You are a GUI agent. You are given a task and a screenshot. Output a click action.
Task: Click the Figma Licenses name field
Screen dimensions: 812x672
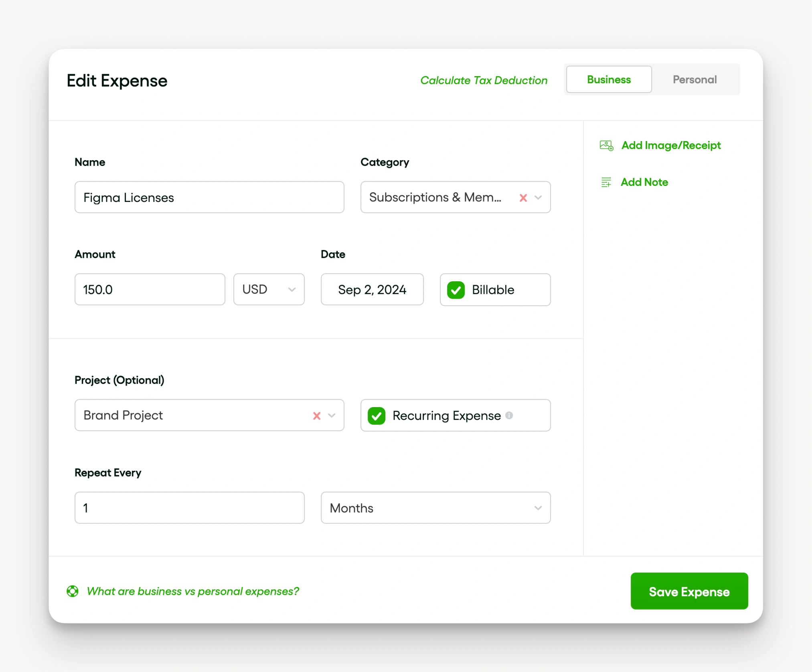pos(209,197)
